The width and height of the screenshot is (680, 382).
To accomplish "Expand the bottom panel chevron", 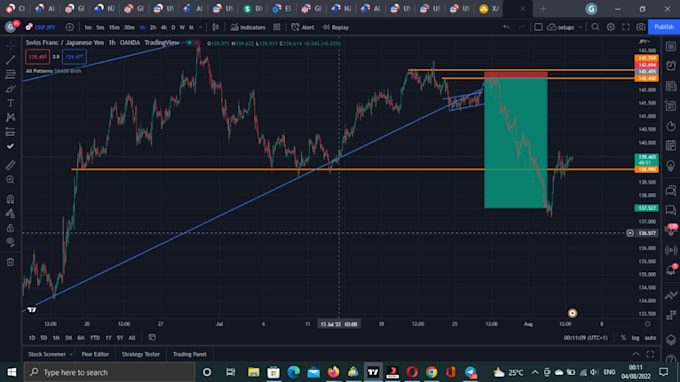I will tap(636, 354).
